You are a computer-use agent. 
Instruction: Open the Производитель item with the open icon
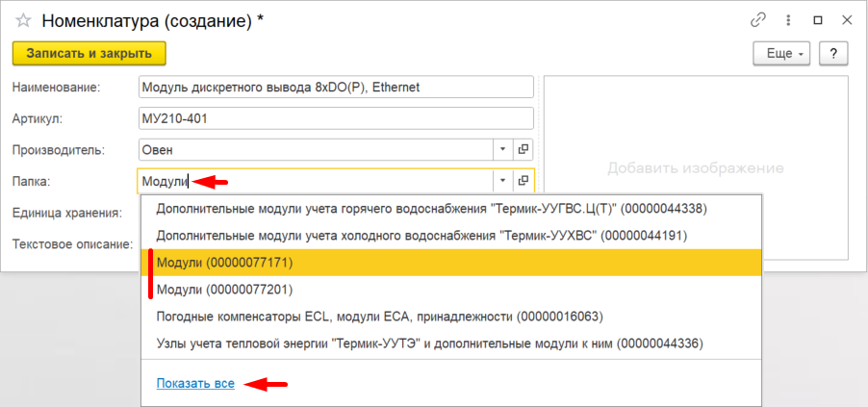pos(523,149)
